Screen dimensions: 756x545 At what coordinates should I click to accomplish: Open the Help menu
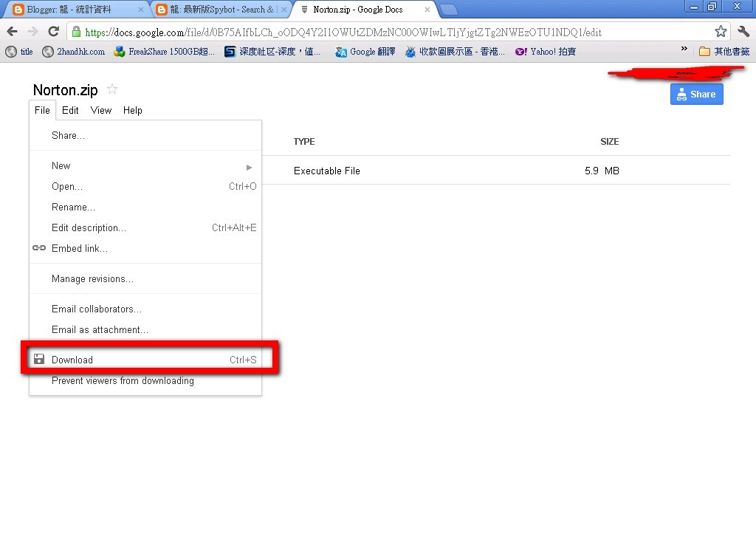(x=133, y=111)
